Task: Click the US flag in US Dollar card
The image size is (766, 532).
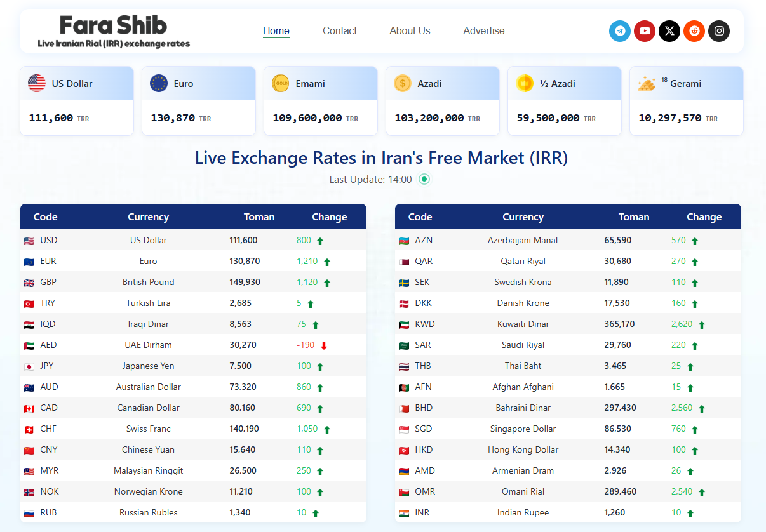Action: click(37, 83)
